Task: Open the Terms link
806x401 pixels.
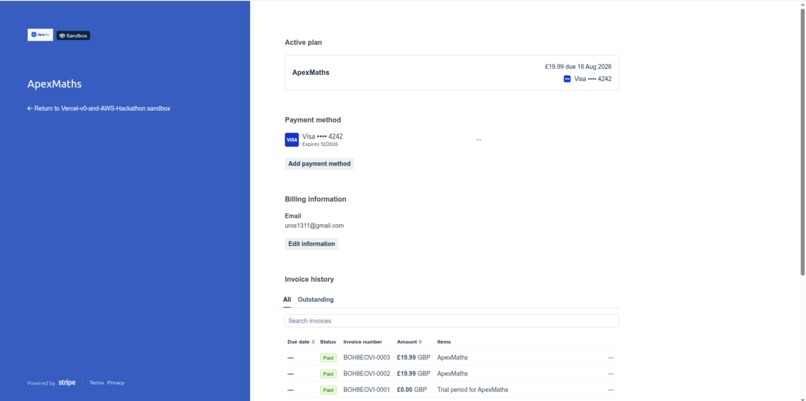Action: (x=97, y=383)
